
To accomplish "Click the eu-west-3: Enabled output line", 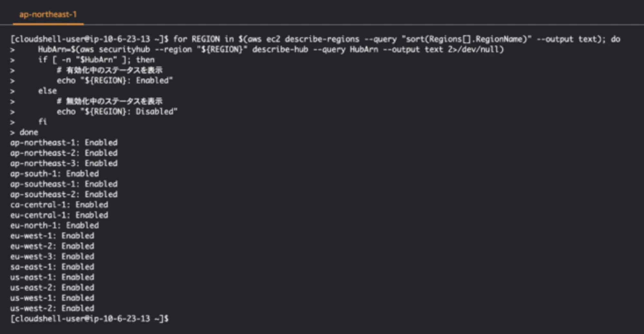I will point(52,256).
